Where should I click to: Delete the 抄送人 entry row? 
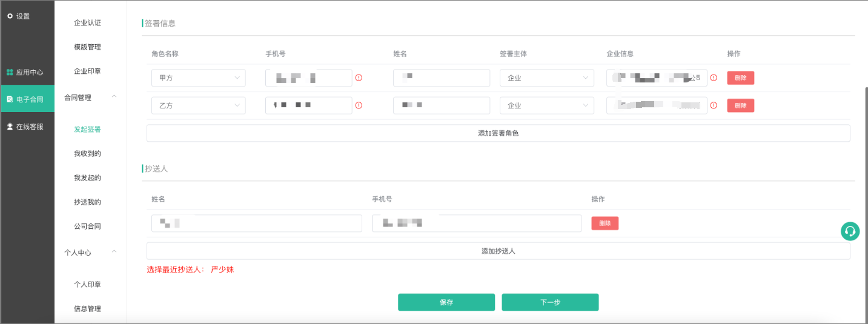click(605, 223)
